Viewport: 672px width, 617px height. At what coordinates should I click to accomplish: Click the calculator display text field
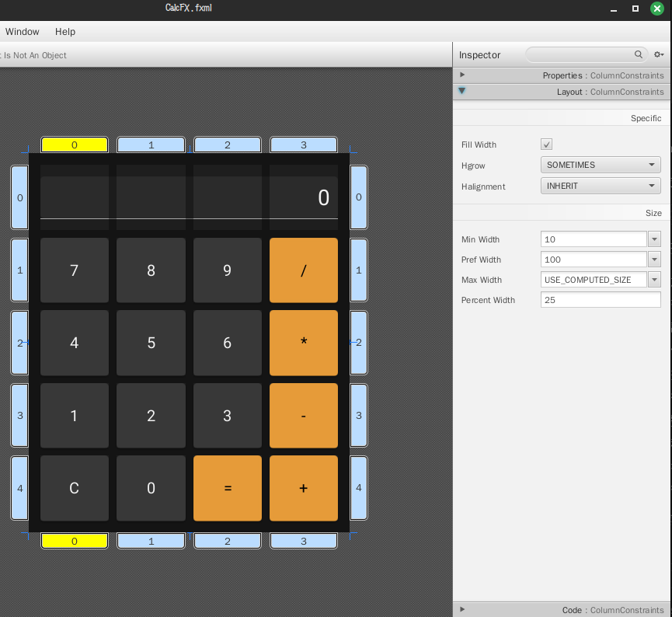coord(189,197)
